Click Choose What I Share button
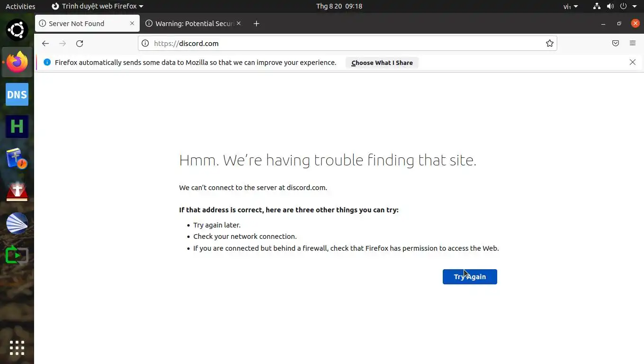The width and height of the screenshot is (644, 364). pyautogui.click(x=382, y=63)
